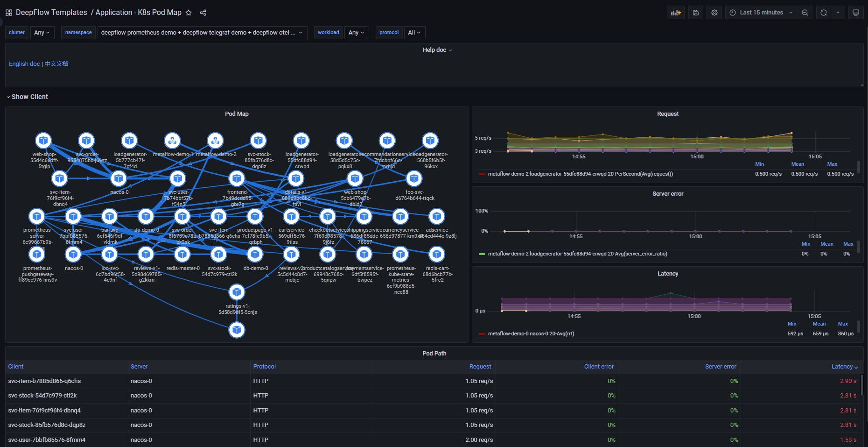This screenshot has height=447, width=868.
Task: Select paymentservice pod node
Action: (364, 254)
